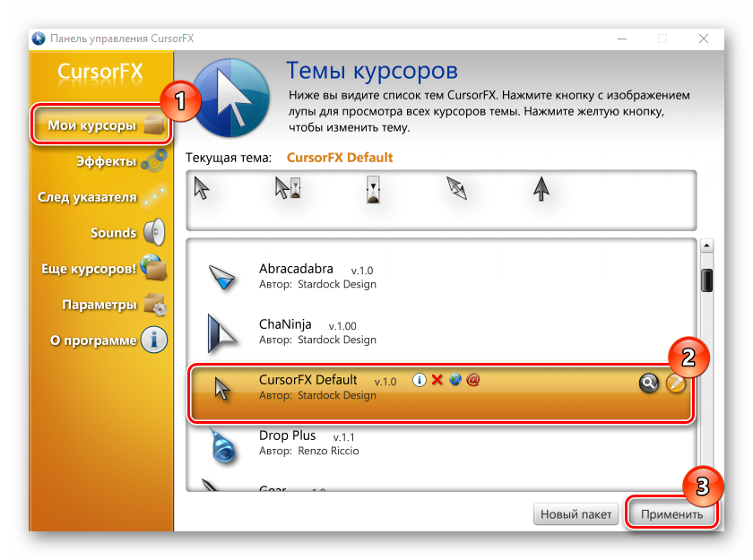Image resolution: width=753 pixels, height=560 pixels.
Task: Click the @ email author icon
Action: pyautogui.click(x=473, y=380)
